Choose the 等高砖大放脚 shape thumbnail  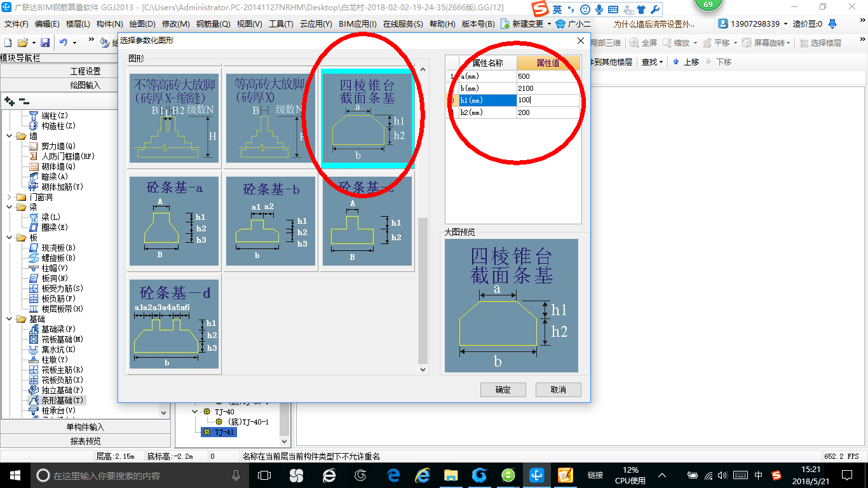click(x=271, y=118)
